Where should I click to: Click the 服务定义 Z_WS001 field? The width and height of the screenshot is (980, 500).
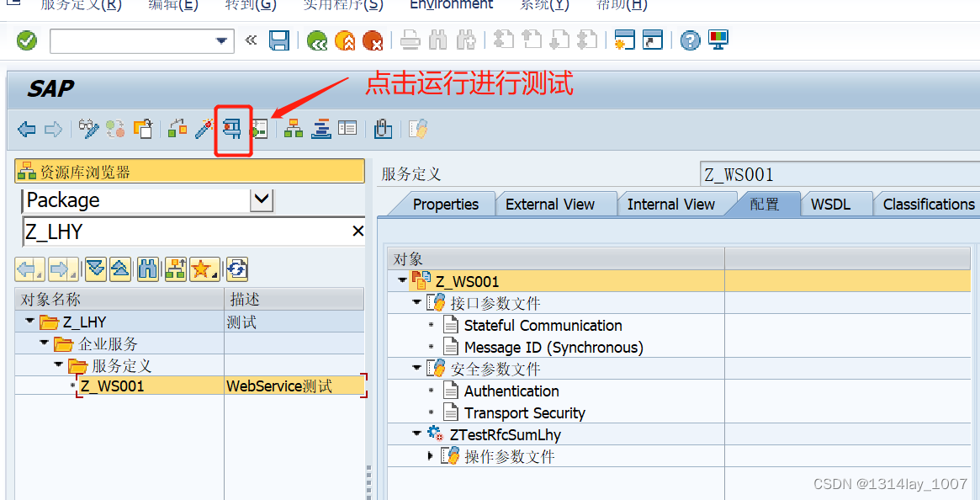tap(840, 174)
